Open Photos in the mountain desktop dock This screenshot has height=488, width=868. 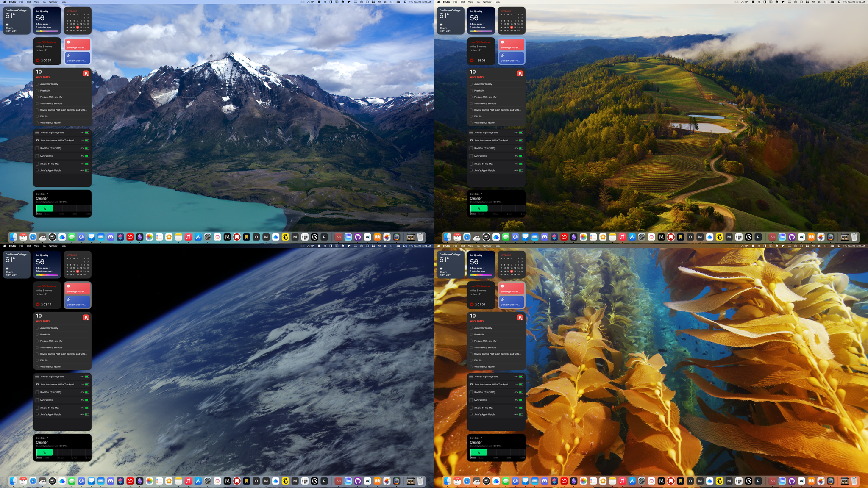click(x=150, y=237)
